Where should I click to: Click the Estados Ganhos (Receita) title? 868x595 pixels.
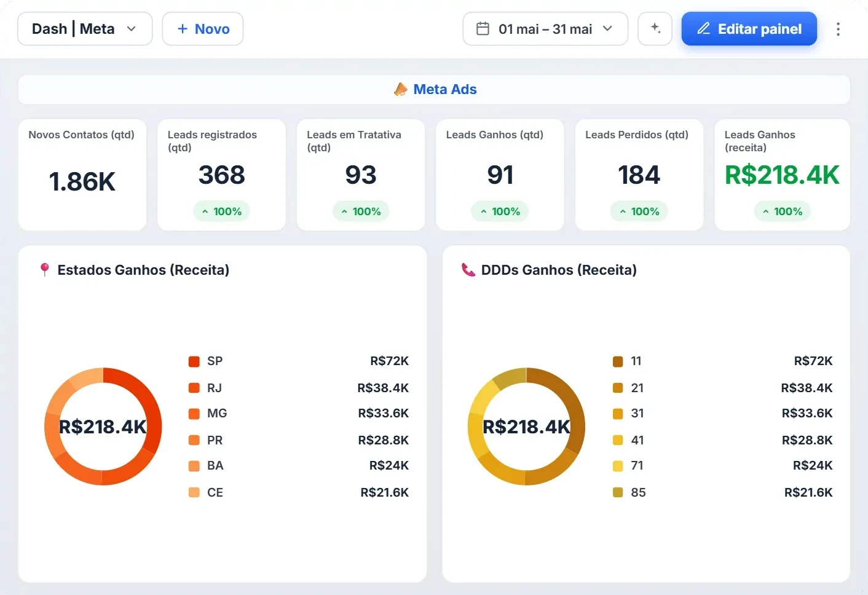143,270
